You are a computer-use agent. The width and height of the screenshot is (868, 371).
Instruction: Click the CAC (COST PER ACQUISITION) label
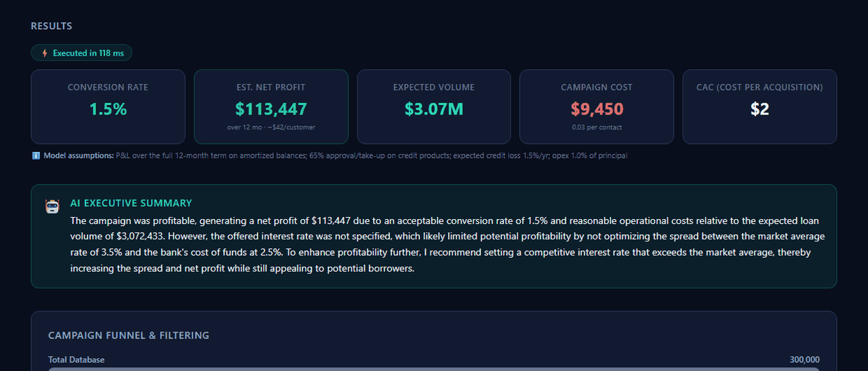759,87
